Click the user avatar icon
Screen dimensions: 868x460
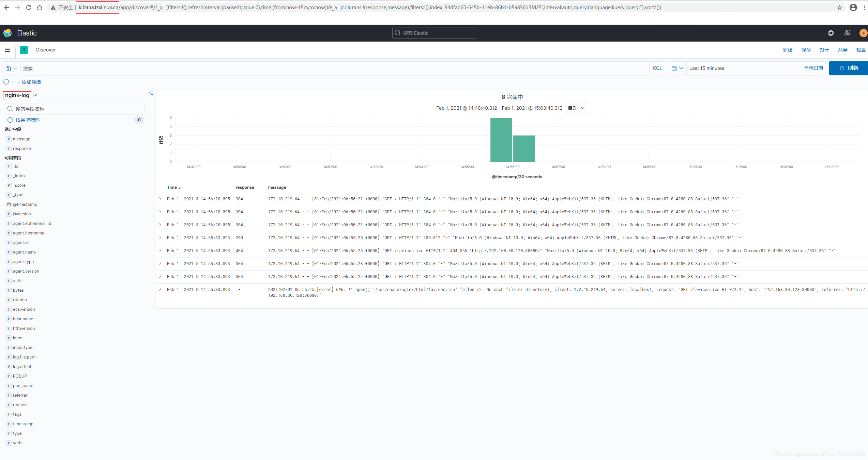click(863, 33)
